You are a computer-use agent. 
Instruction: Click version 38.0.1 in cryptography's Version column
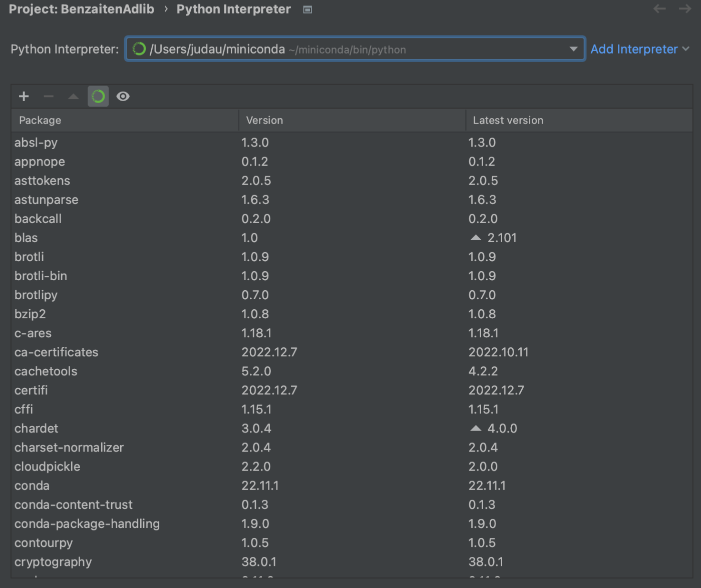(x=259, y=562)
